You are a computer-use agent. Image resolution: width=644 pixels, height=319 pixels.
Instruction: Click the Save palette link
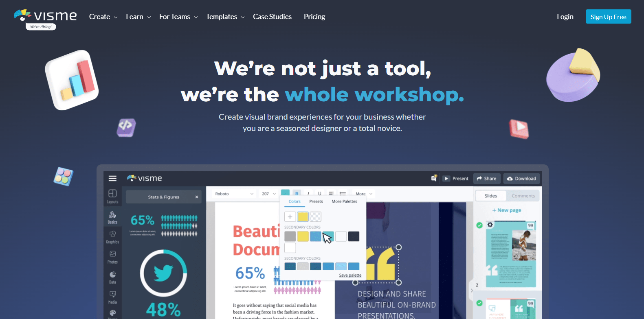point(350,275)
